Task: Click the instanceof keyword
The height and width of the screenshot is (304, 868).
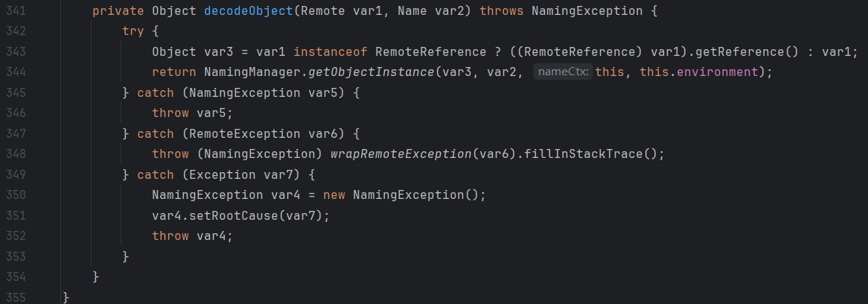Action: (331, 51)
